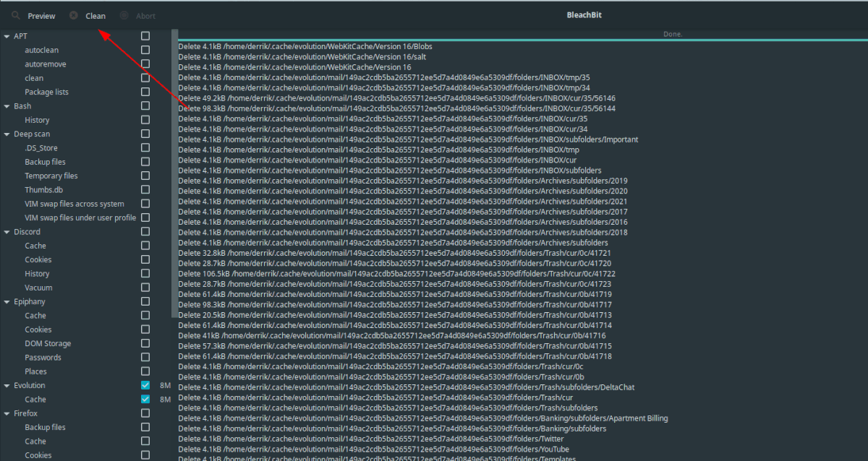Click the Clean icon in the toolbar
The width and height of the screenshot is (868, 461).
click(74, 15)
